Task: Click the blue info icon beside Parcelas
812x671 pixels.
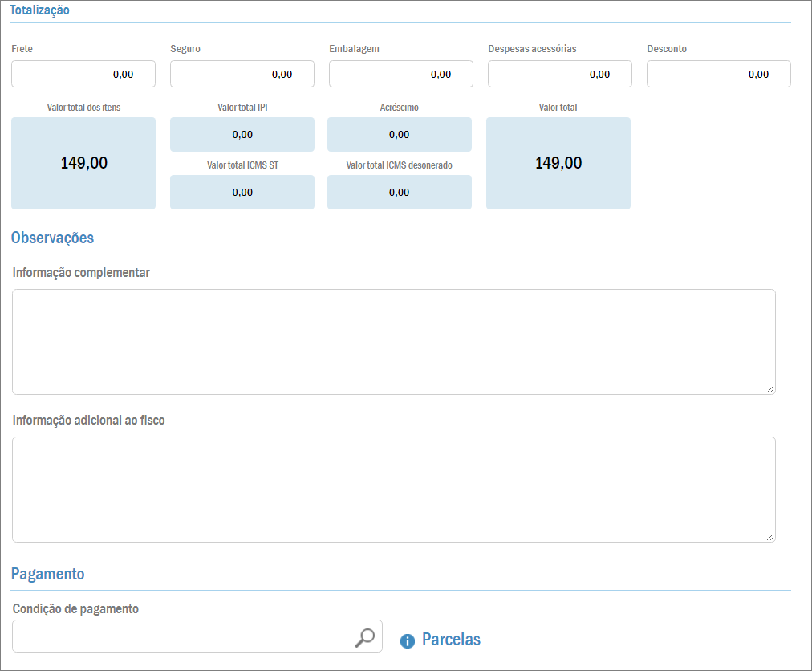Action: [x=408, y=640]
